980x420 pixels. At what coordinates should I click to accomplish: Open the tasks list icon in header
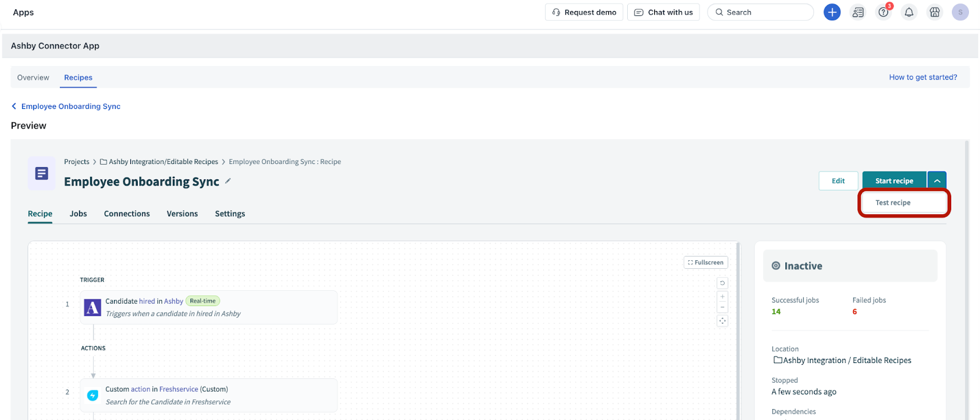[858, 12]
